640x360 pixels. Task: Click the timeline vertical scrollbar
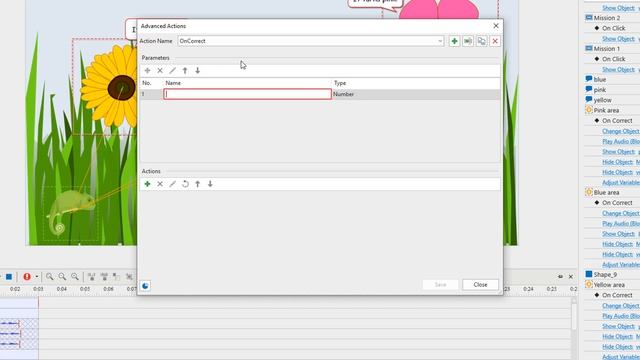coord(574,314)
